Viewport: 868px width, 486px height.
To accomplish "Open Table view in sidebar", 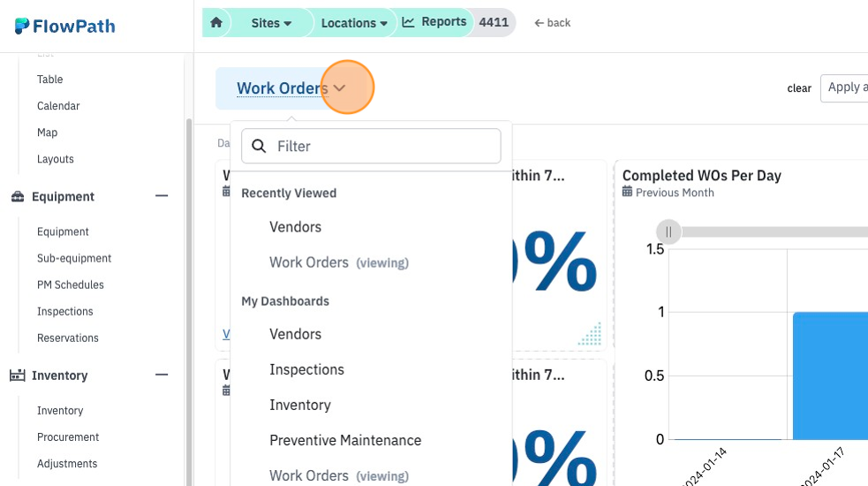I will point(49,80).
